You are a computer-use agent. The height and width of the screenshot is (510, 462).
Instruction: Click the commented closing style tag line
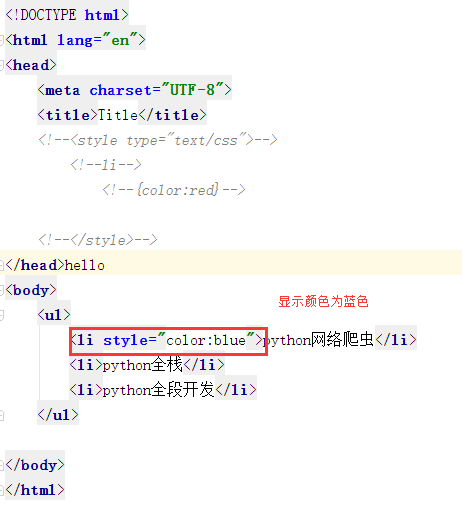click(98, 240)
